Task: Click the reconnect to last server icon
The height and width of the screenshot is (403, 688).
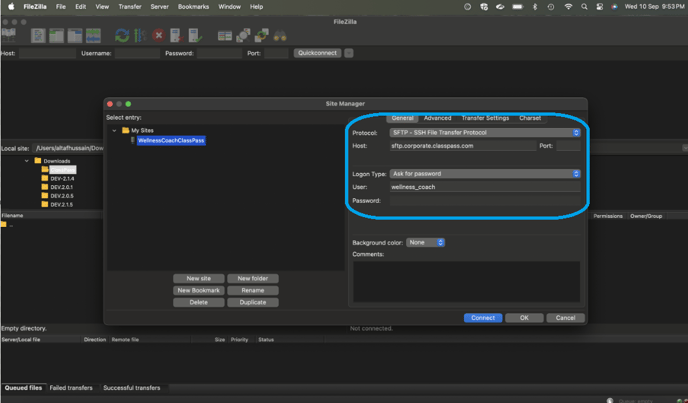Action: 195,36
